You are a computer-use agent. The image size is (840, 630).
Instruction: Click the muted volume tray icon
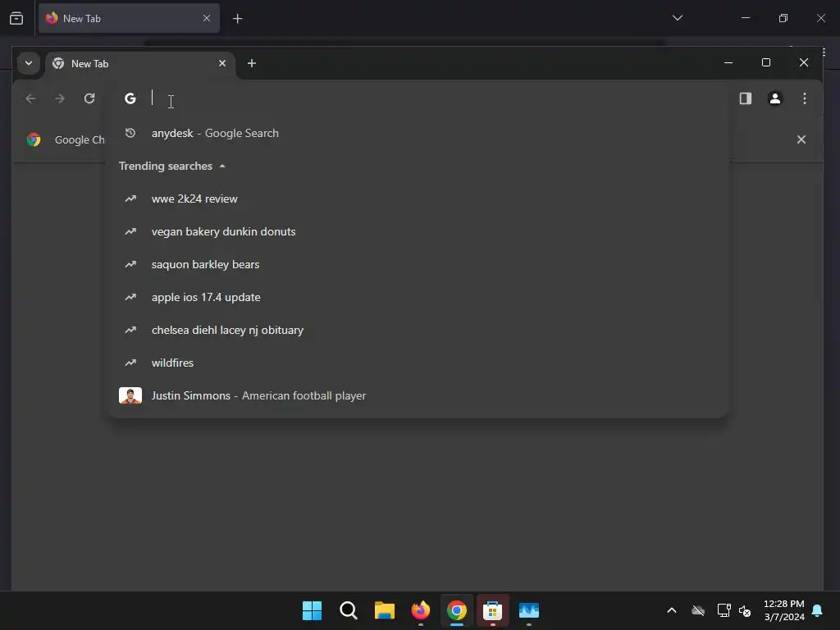pyautogui.click(x=745, y=610)
